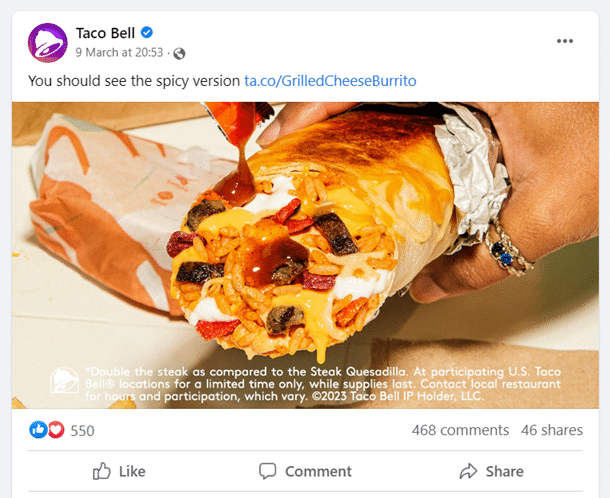
Task: Click the Taco Bell logo watermark in photo
Action: point(66,382)
